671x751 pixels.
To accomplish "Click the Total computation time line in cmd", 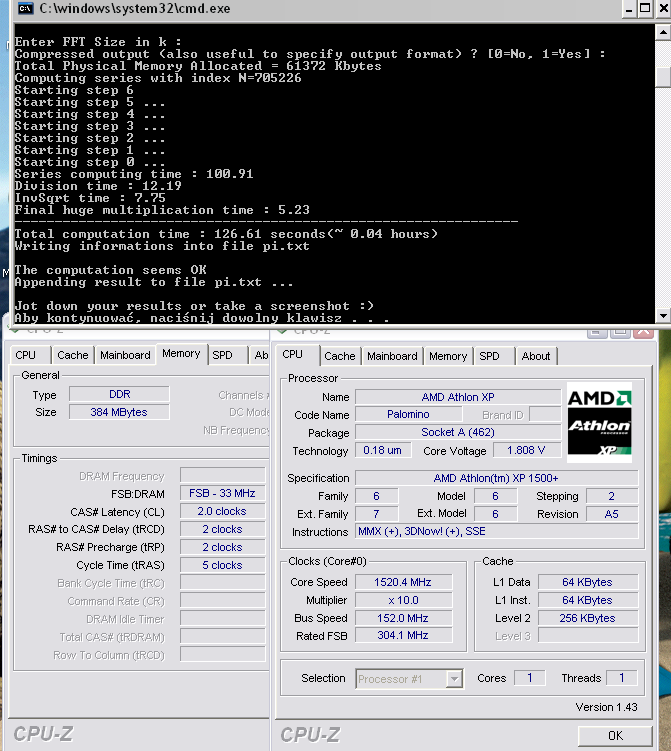I will [226, 234].
